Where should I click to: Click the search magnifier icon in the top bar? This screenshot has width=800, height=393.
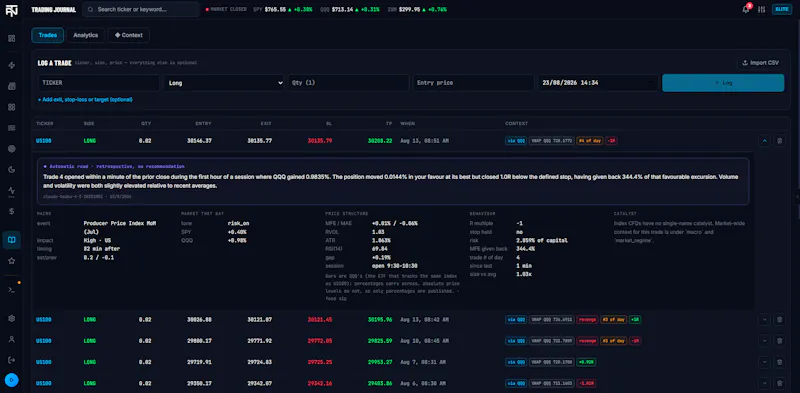(90, 9)
